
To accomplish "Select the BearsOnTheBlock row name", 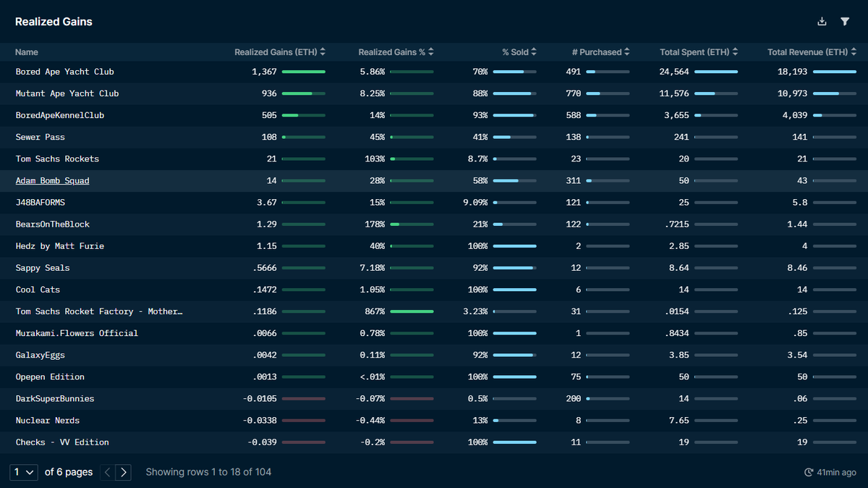I will (x=53, y=224).
